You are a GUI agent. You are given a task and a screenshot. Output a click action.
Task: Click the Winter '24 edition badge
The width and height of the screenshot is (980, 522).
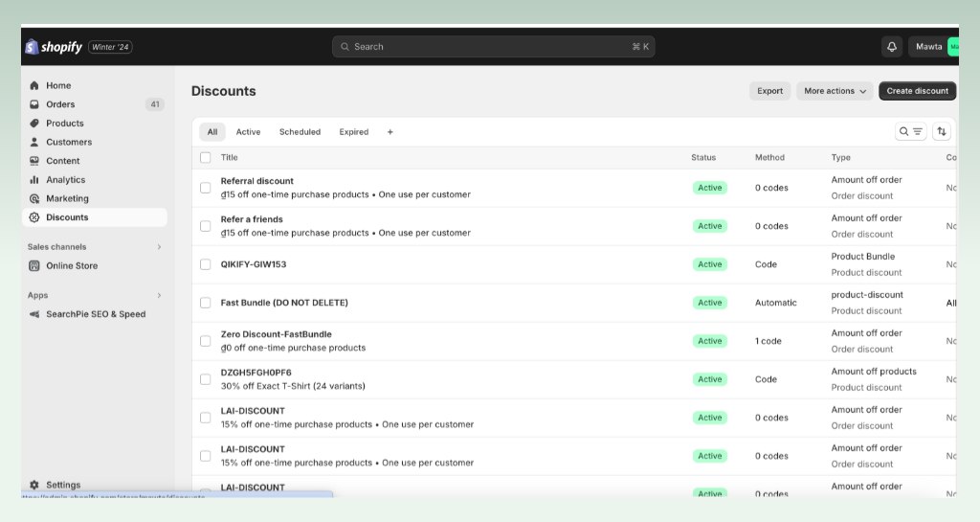110,47
